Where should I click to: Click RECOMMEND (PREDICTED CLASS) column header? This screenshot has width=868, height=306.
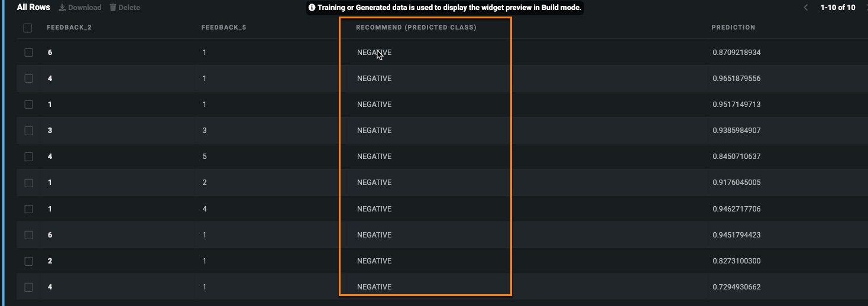coord(416,28)
